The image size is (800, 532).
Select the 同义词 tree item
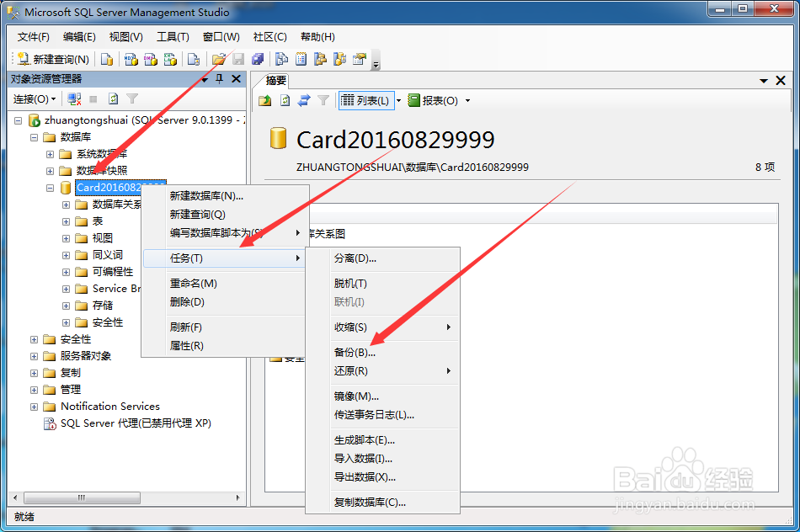point(107,255)
